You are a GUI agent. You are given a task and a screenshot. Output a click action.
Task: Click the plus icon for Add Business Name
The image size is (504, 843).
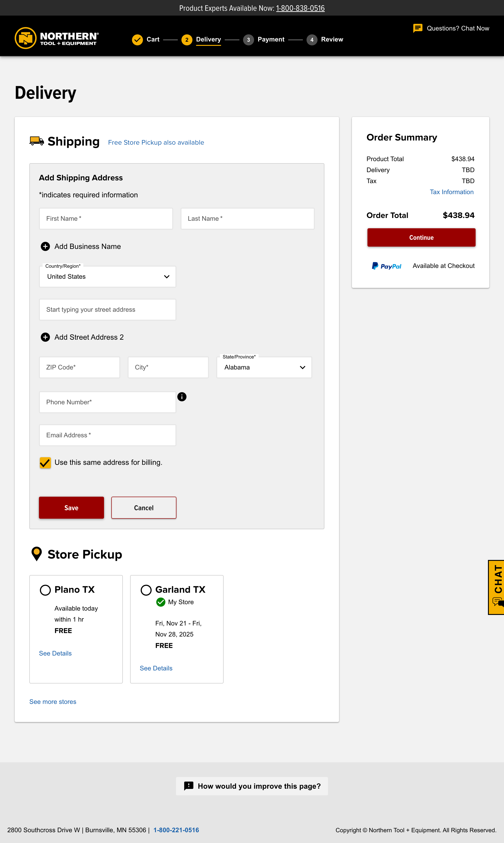[x=45, y=246]
